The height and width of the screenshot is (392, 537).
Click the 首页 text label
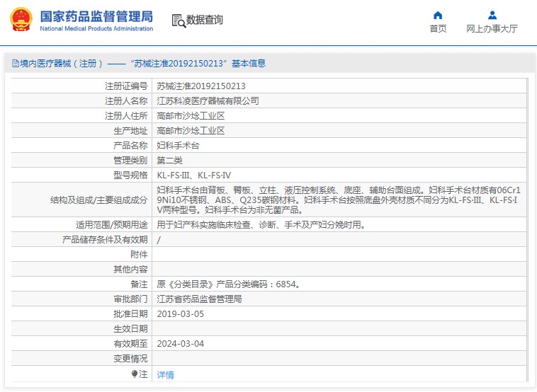(438, 28)
